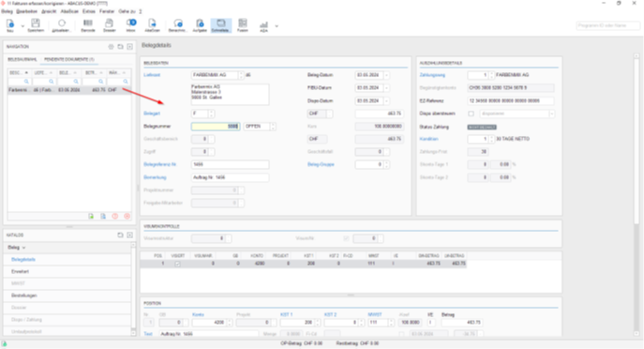This screenshot has height=349, width=644.
Task: Click the Kondition number stepper
Action: (x=491, y=140)
